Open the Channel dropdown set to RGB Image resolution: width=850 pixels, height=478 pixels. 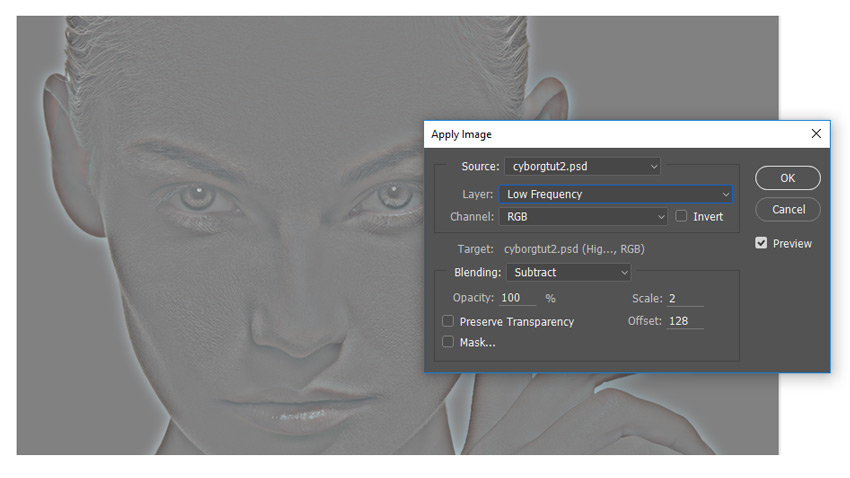(x=584, y=216)
